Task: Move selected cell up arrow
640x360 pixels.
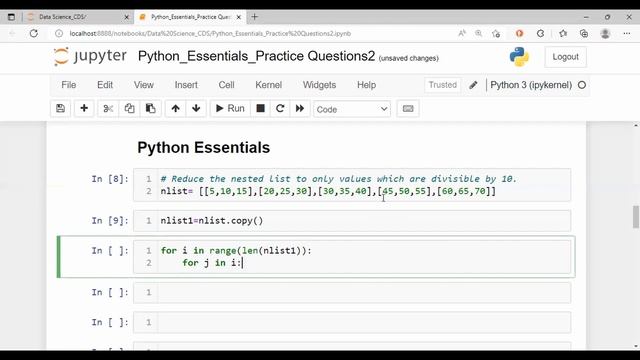Action: click(x=176, y=109)
